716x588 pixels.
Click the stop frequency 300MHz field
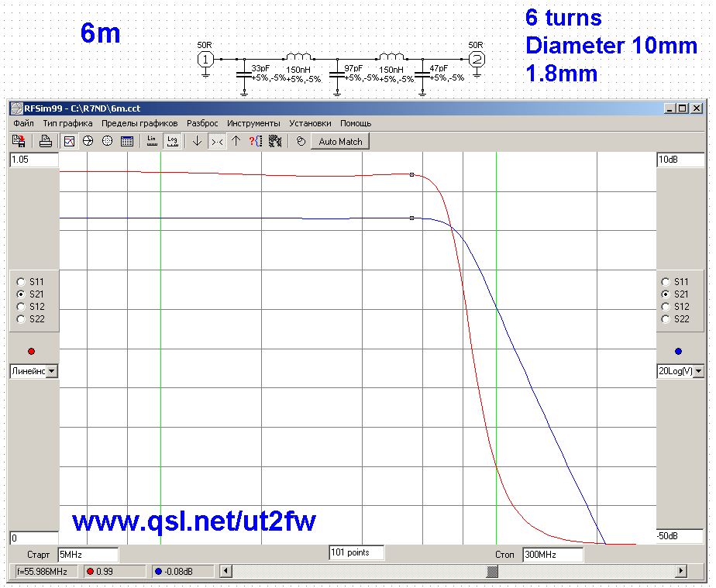click(552, 555)
